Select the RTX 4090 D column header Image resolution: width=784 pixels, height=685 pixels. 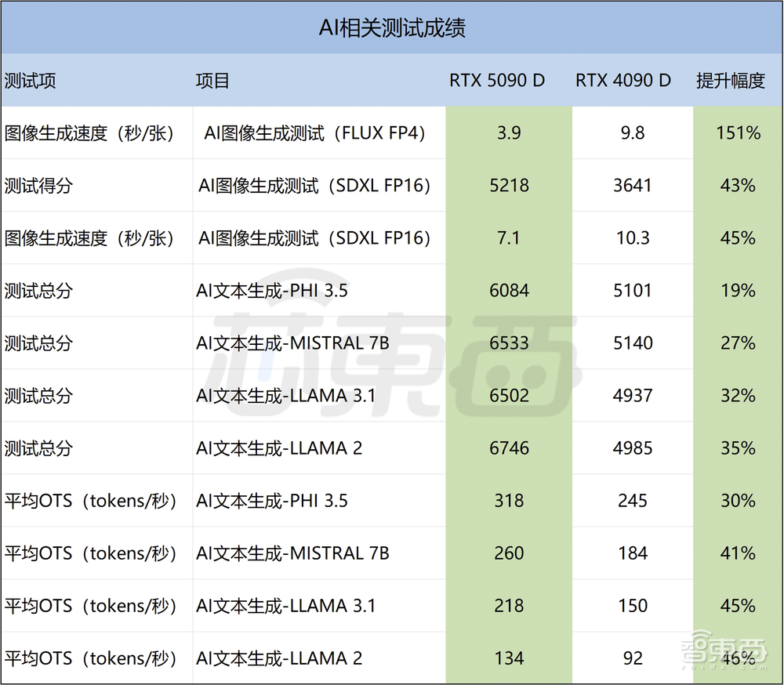pos(624,79)
